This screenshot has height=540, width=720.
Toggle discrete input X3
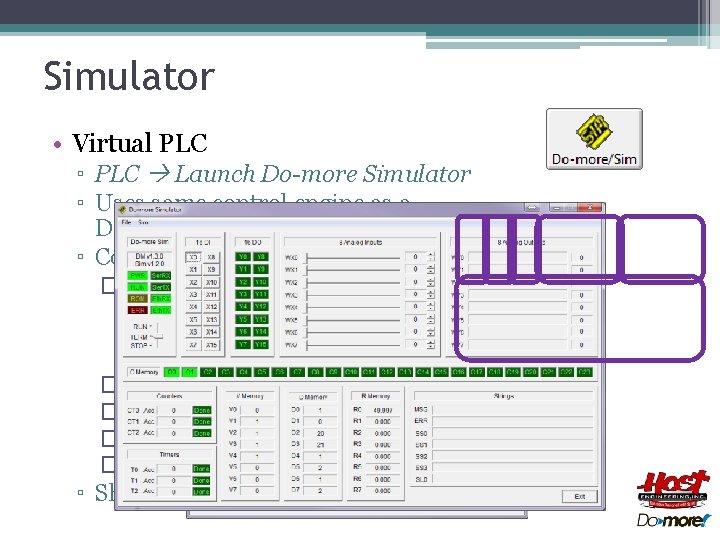(x=193, y=295)
